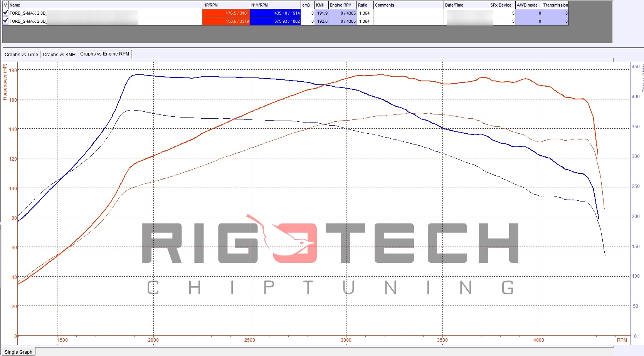
Task: Toggle checkbox for first FORD_S-MAX run
Action: coord(5,13)
